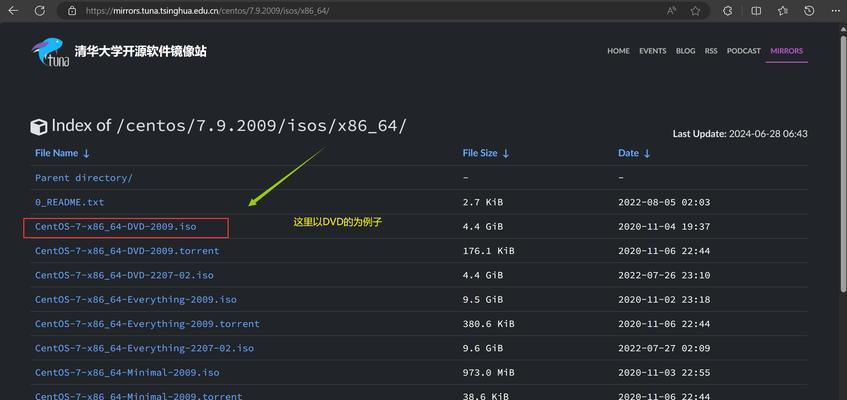Add page to favorites with star icon
This screenshot has width=847, height=400.
pos(695,10)
